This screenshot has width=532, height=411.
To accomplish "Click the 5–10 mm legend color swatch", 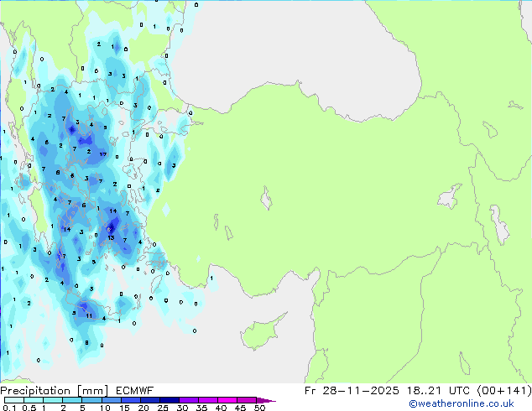I will [x=91, y=400].
